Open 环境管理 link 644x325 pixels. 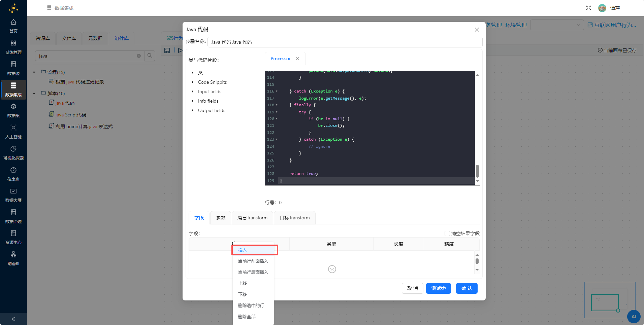click(516, 25)
